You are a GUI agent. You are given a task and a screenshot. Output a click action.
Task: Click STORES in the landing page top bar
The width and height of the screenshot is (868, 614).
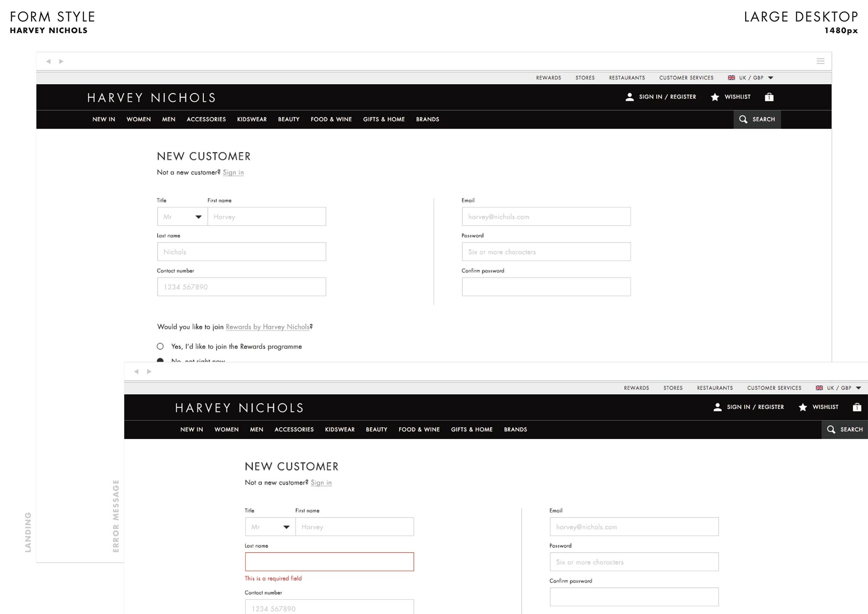585,78
